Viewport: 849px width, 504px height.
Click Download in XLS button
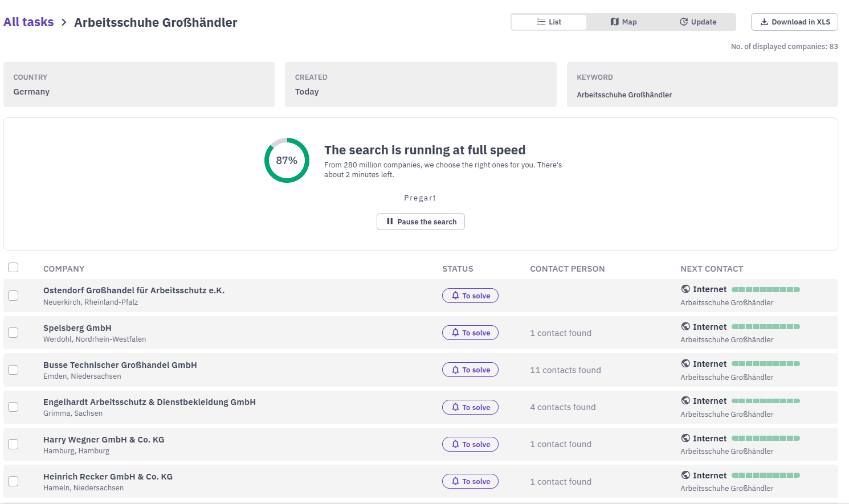794,22
